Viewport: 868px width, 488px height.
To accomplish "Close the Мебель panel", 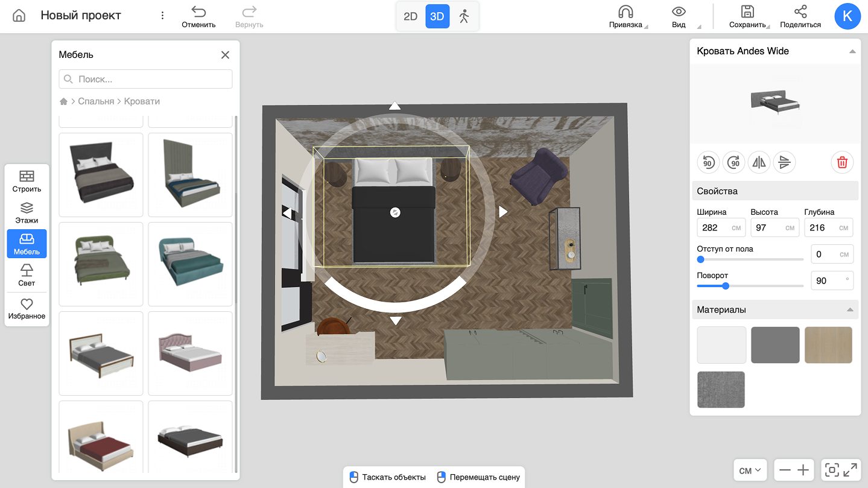I will pos(225,55).
